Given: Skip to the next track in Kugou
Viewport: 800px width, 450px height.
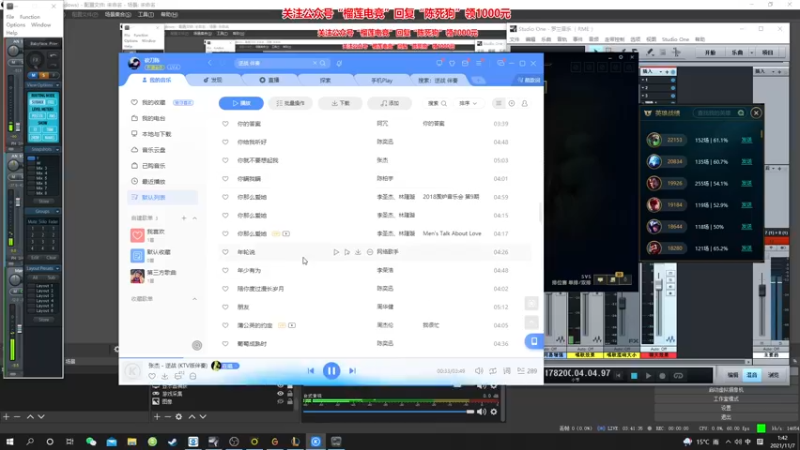Looking at the screenshot, I should coord(352,371).
